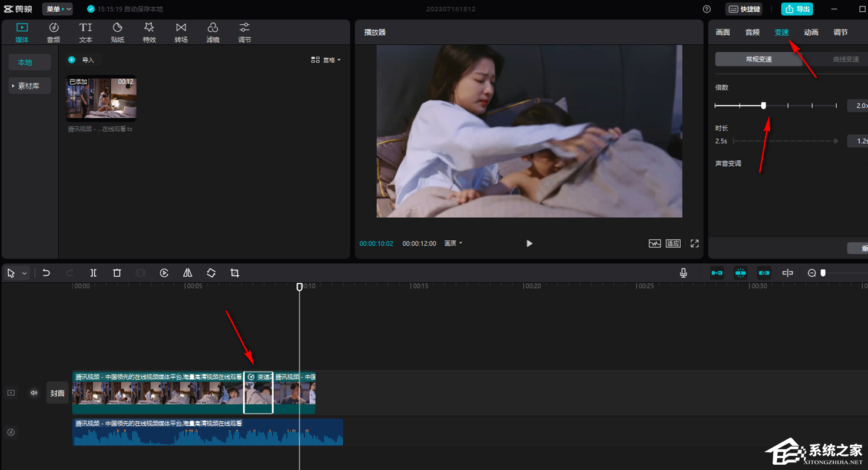868x470 pixels.
Task: Switch to the 变速 speed tab
Action: click(x=781, y=32)
